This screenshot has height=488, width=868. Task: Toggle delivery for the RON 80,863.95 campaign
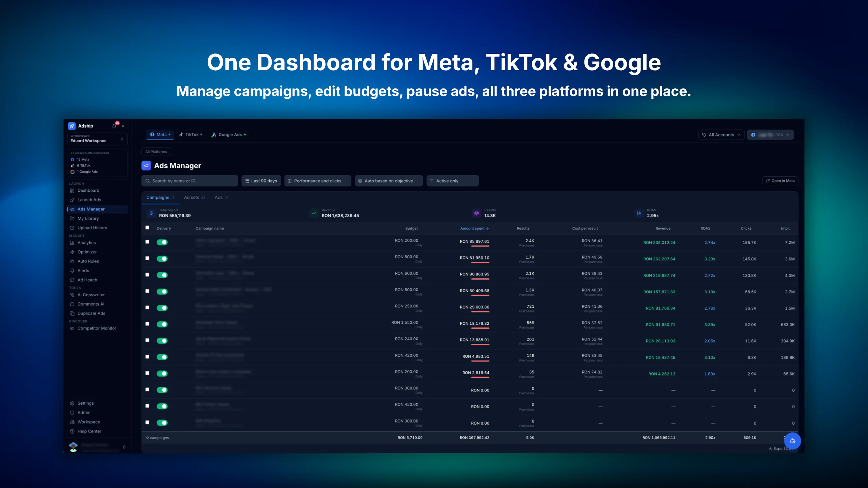(x=162, y=275)
